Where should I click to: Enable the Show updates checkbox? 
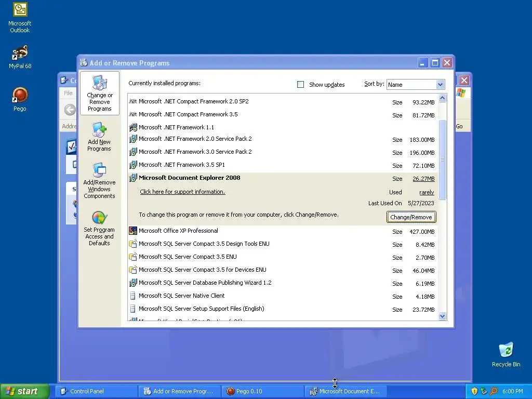(301, 85)
